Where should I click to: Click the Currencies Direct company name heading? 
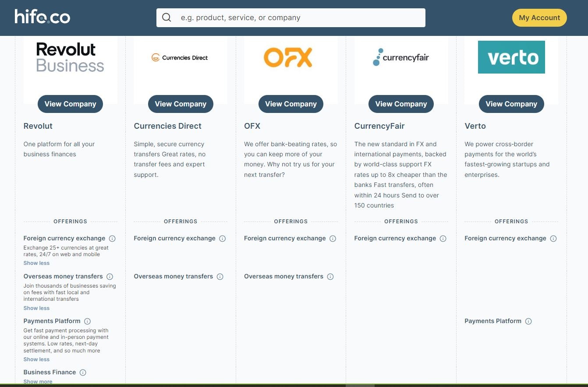(x=167, y=126)
